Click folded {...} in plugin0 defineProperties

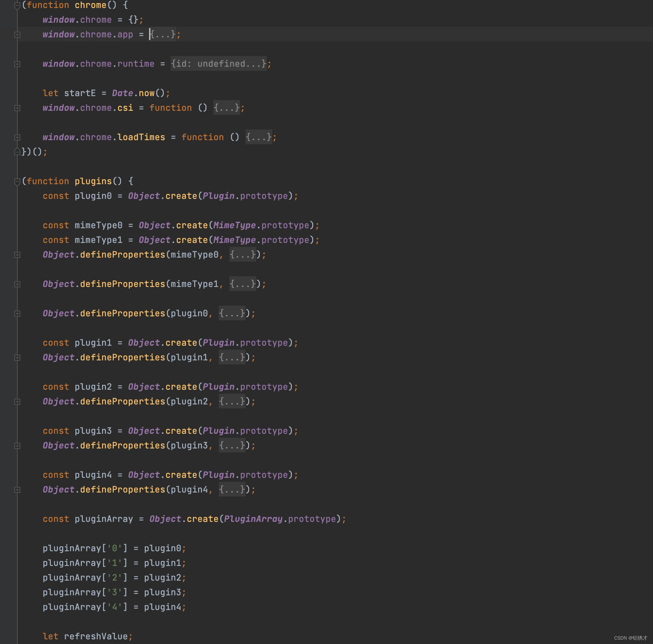point(232,314)
